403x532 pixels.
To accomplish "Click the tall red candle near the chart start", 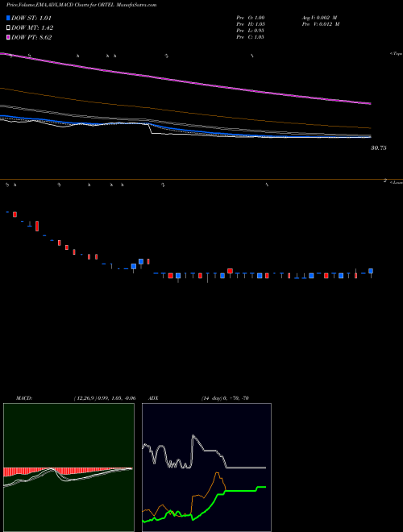I will [37, 226].
